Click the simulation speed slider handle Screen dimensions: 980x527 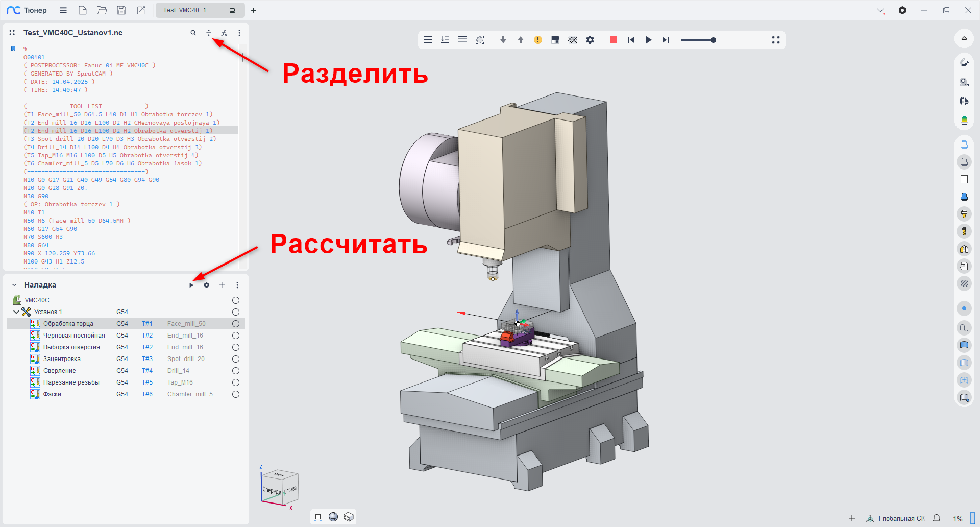pos(713,40)
